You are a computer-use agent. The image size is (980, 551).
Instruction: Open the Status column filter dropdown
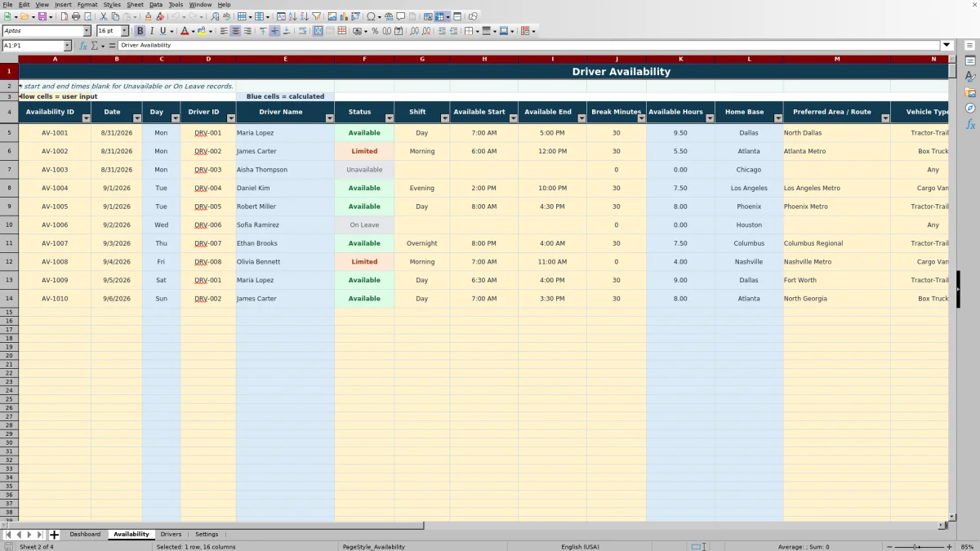pyautogui.click(x=389, y=118)
